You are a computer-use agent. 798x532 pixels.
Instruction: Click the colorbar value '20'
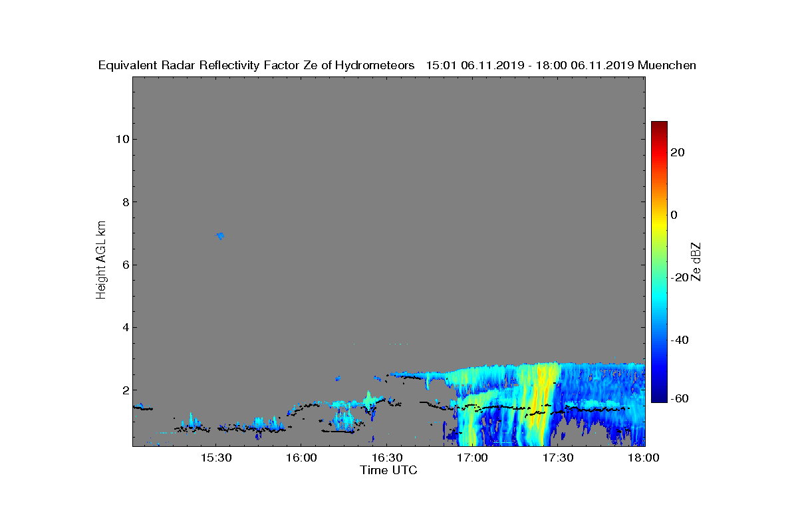(679, 152)
